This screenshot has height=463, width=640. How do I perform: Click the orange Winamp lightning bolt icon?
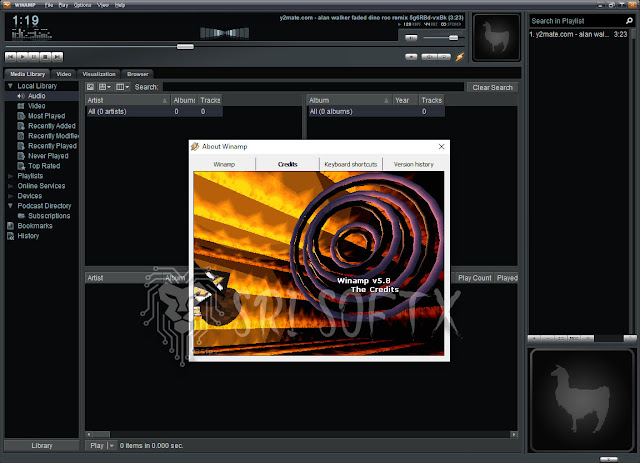(x=460, y=57)
